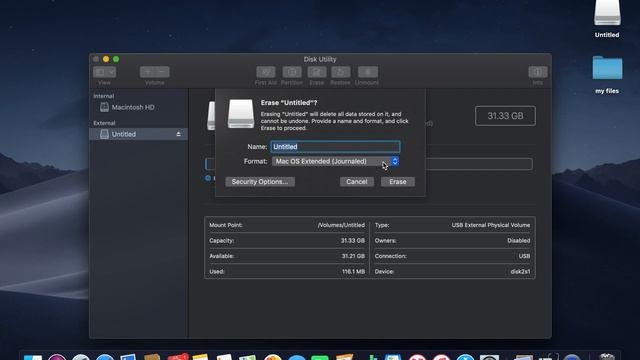
Task: Click the add volume plus button
Action: pyautogui.click(x=148, y=72)
